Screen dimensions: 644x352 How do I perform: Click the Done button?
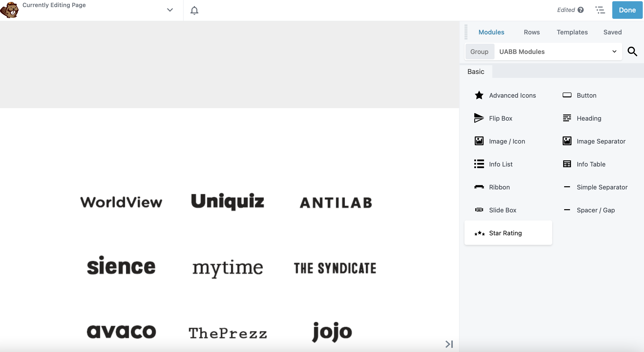pyautogui.click(x=627, y=10)
